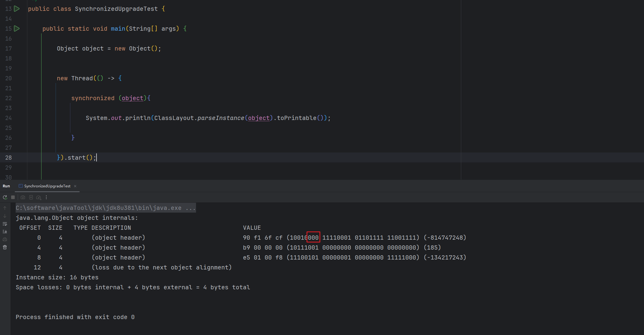Image resolution: width=644 pixels, height=335 pixels.
Task: Click the Down stack trace arrow
Action: coord(5,216)
